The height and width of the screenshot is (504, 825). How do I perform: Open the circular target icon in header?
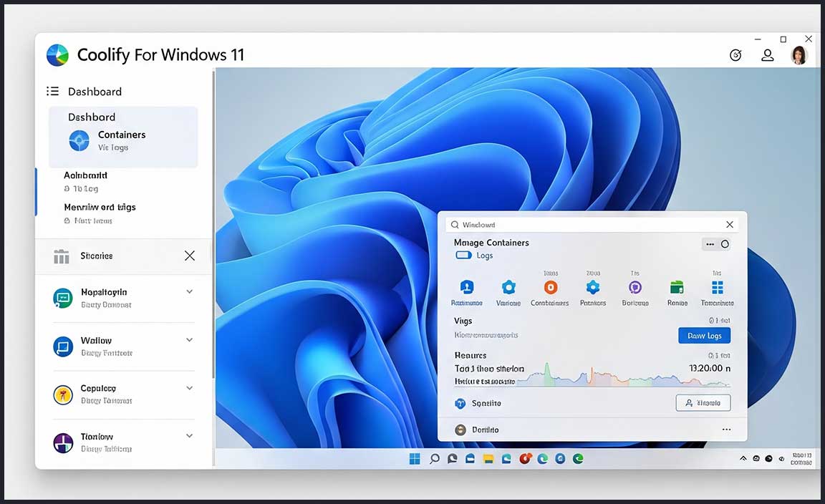point(735,55)
